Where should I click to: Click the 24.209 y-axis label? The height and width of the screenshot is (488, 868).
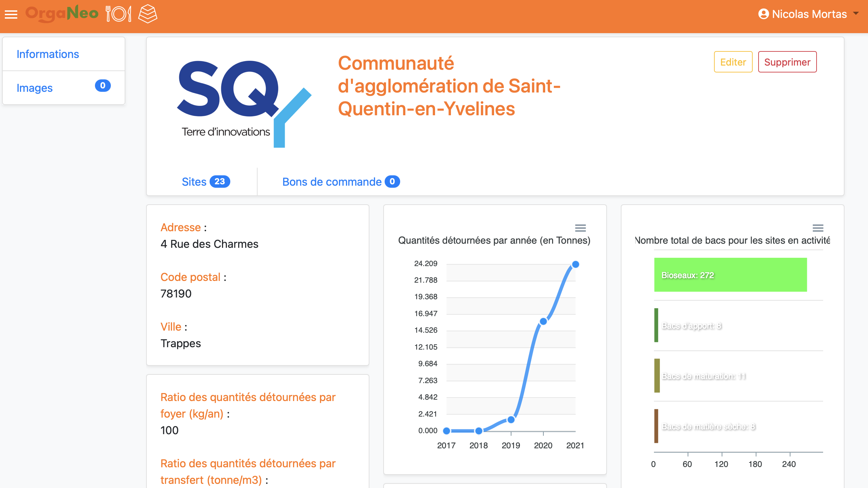(426, 263)
